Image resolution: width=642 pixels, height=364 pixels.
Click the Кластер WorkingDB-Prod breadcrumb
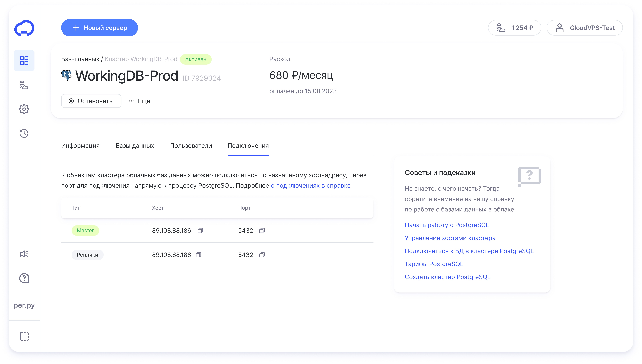(x=141, y=59)
